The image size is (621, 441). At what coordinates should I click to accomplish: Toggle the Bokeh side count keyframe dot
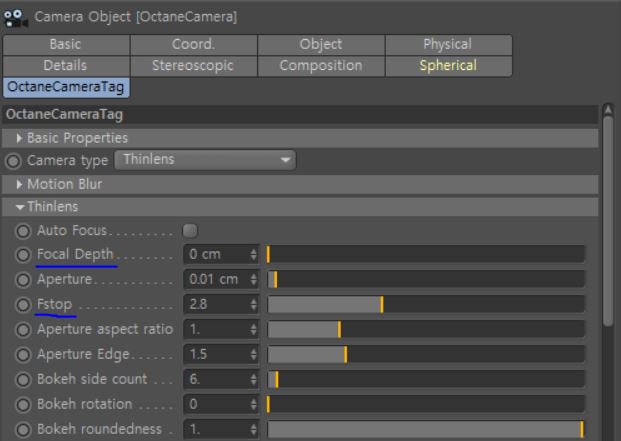point(23,380)
